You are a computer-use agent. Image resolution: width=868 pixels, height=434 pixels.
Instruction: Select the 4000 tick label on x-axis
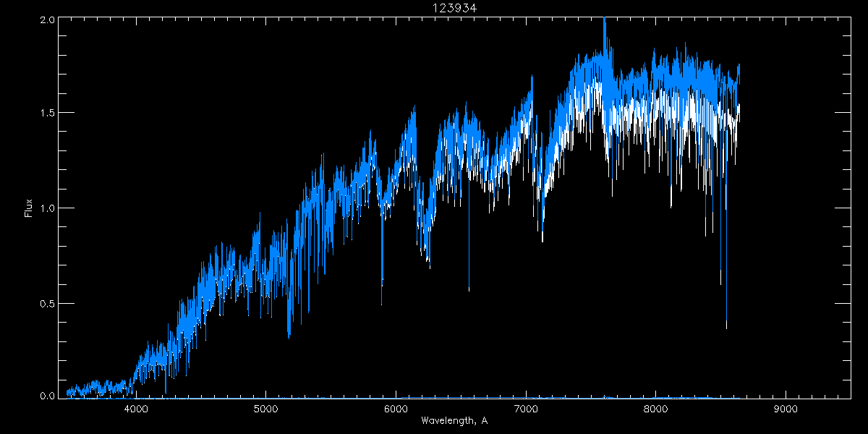tap(135, 408)
